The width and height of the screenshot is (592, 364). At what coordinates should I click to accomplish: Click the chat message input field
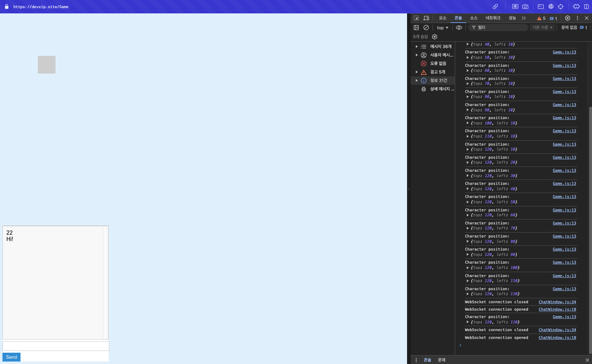click(56, 346)
